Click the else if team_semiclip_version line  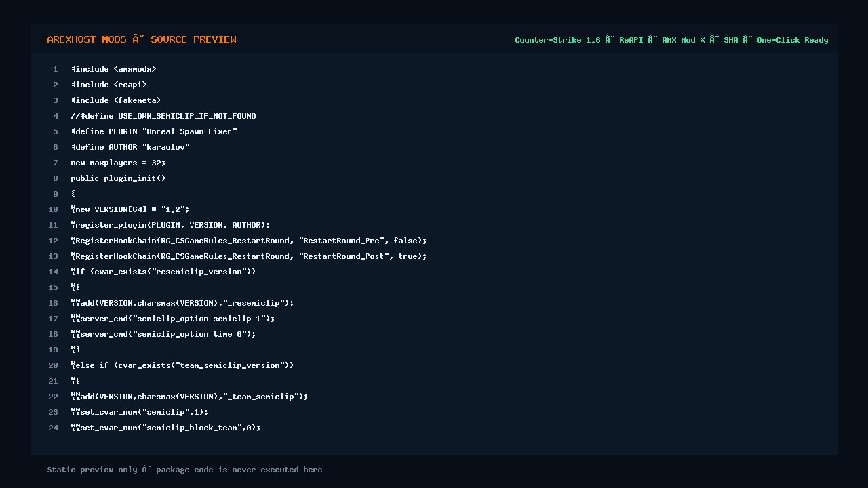[182, 365]
